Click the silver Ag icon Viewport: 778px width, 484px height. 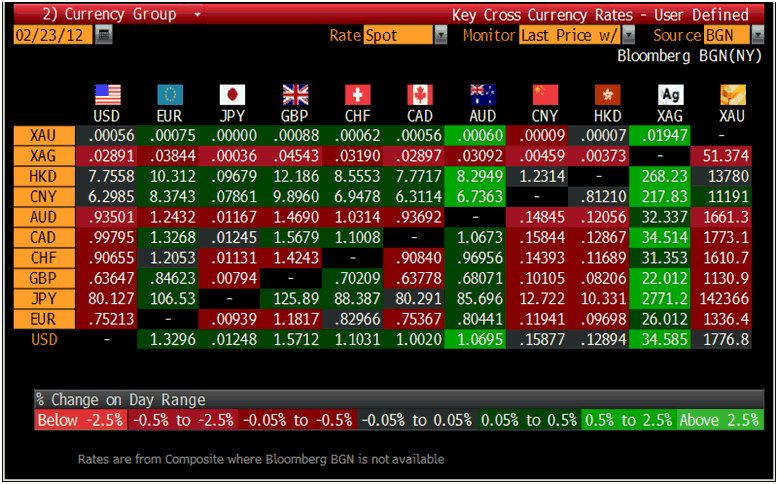pos(670,94)
